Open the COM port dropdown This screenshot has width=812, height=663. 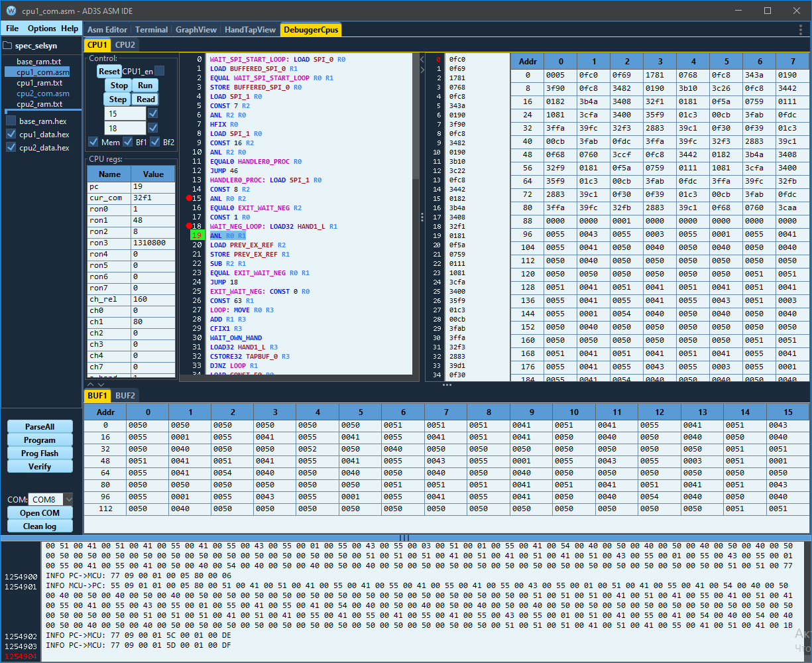68,499
